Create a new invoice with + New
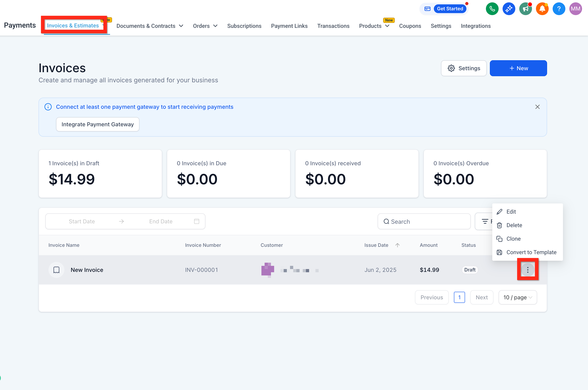The image size is (588, 390). point(518,68)
